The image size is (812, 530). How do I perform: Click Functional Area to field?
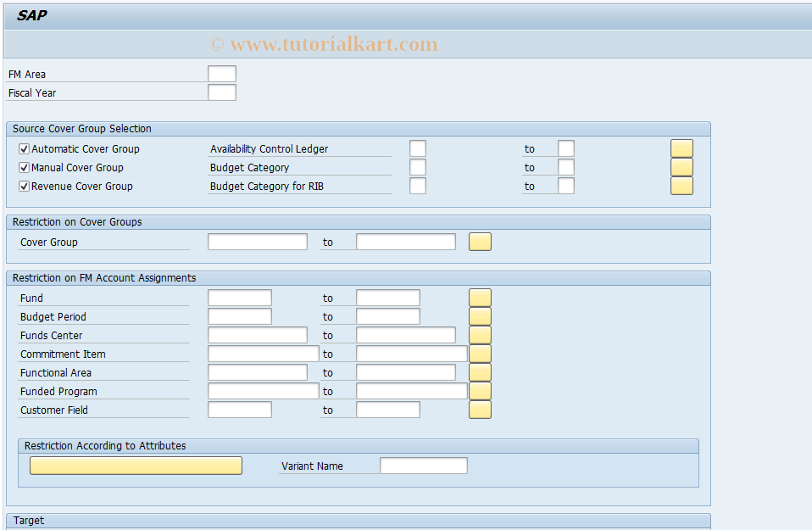click(x=406, y=372)
